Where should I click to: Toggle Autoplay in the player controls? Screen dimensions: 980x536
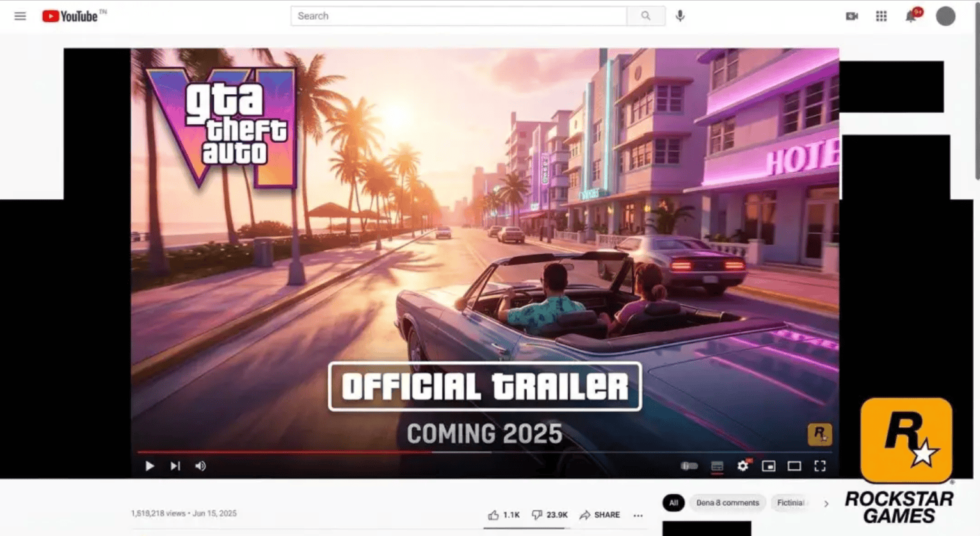(689, 466)
